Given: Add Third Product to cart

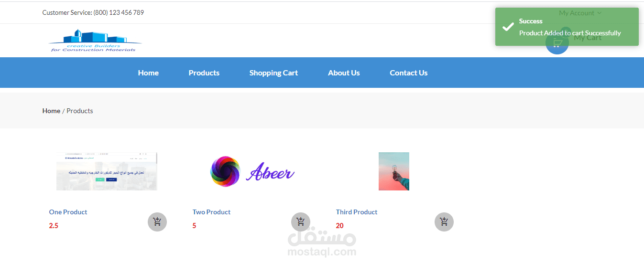Looking at the screenshot, I should click(x=444, y=222).
